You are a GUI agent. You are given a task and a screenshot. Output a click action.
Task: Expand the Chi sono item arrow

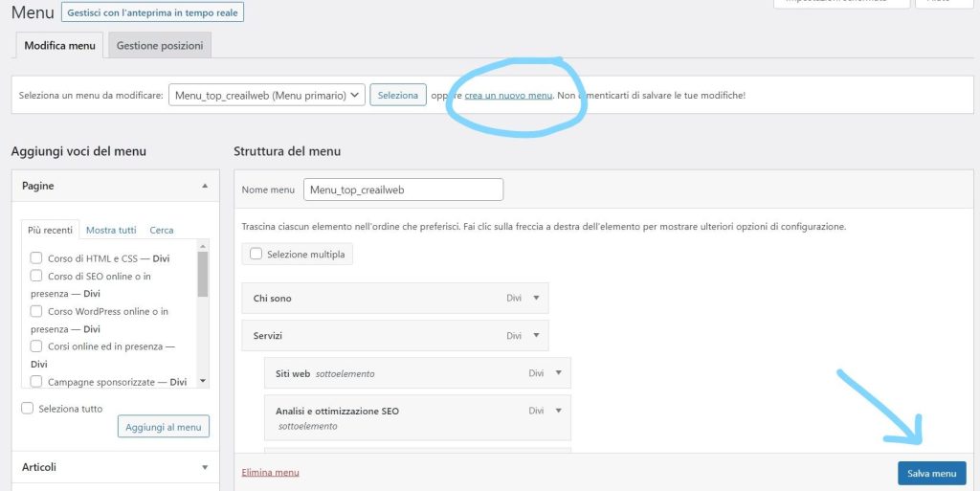(x=536, y=298)
